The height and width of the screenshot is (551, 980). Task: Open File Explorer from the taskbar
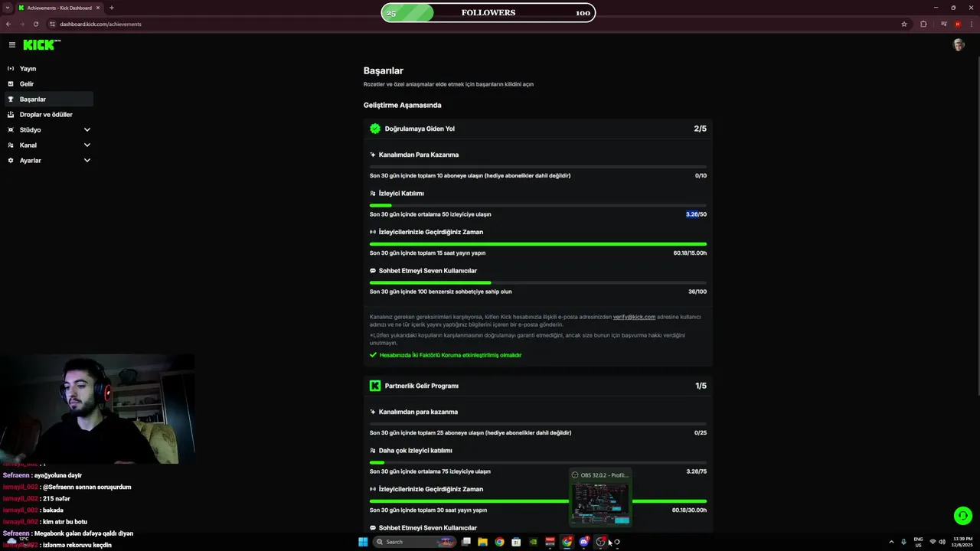point(482,542)
